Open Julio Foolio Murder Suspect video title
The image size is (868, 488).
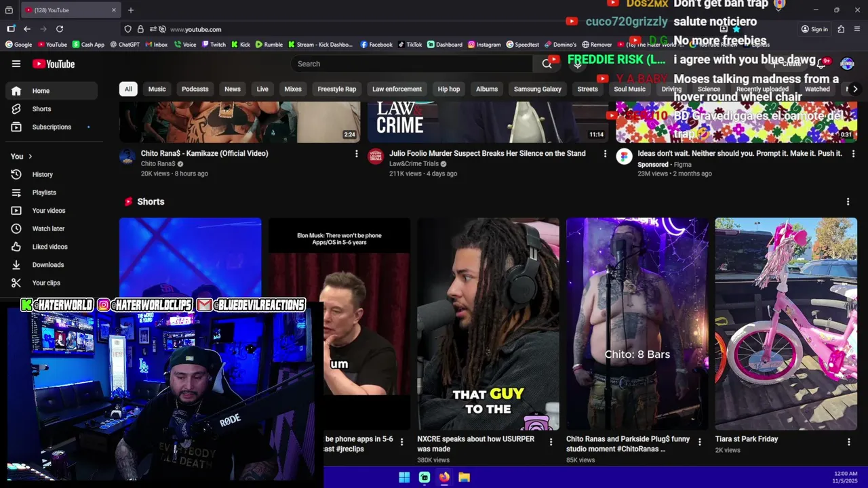coord(488,153)
